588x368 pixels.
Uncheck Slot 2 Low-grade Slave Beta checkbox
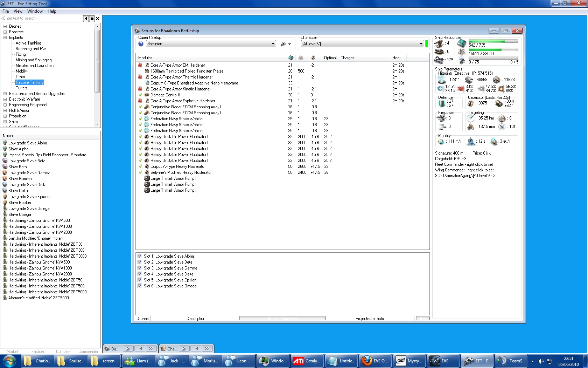click(x=140, y=262)
